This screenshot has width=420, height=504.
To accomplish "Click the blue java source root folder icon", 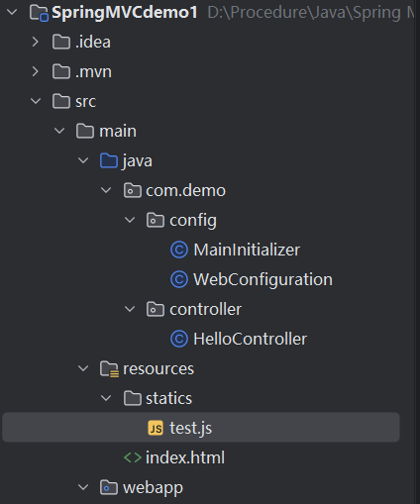I will click(x=109, y=160).
